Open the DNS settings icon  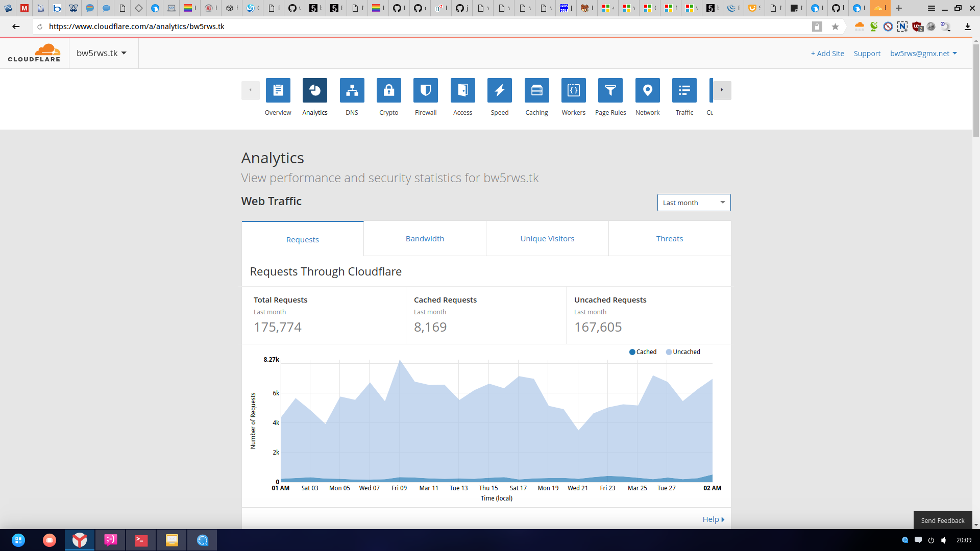(352, 90)
